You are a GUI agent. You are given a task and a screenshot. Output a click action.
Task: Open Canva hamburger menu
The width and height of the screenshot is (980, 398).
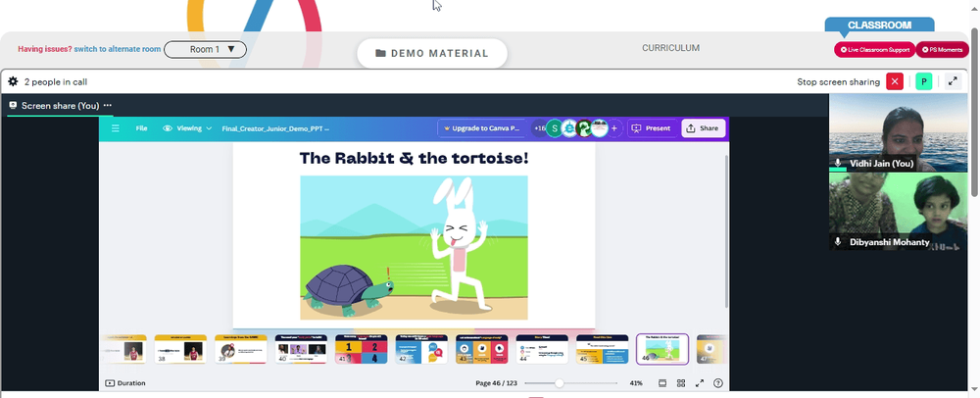116,128
